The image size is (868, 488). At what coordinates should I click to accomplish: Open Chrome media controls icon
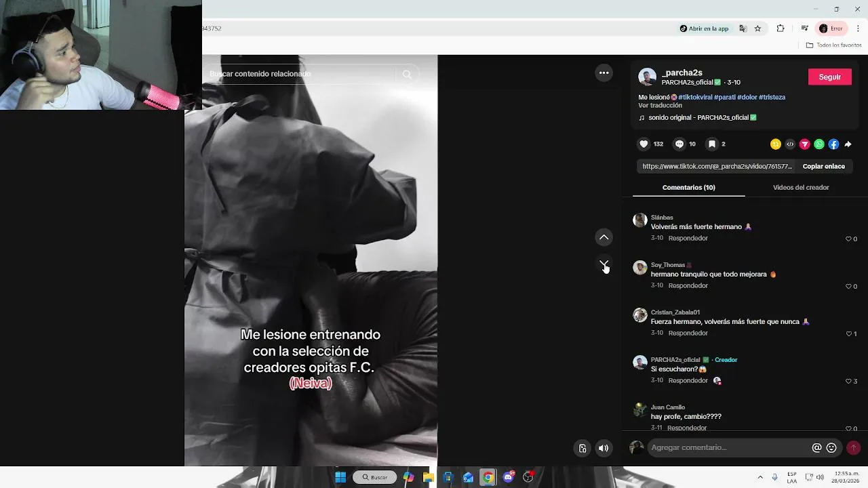804,28
